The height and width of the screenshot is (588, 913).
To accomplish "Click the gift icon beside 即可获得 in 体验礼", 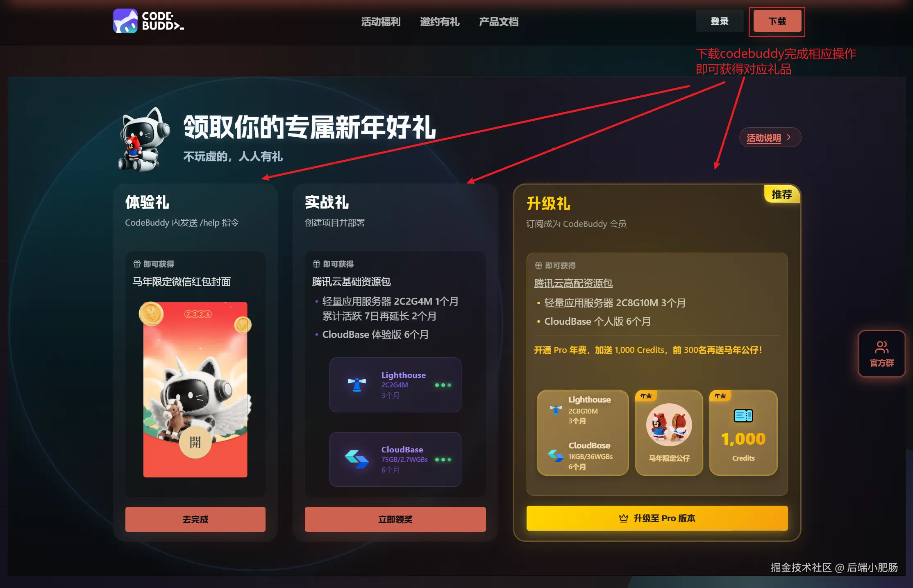I will coord(137,264).
